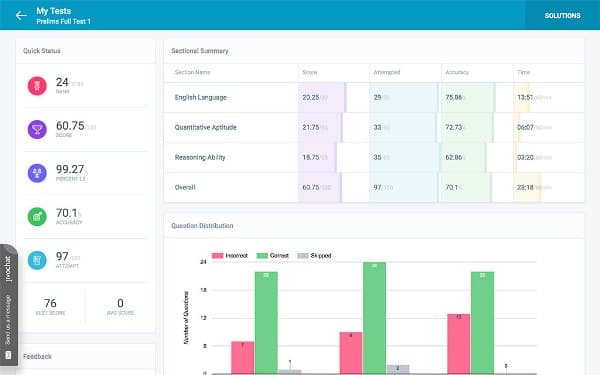Sort by Attempted column header
The height and width of the screenshot is (375, 600).
387,72
